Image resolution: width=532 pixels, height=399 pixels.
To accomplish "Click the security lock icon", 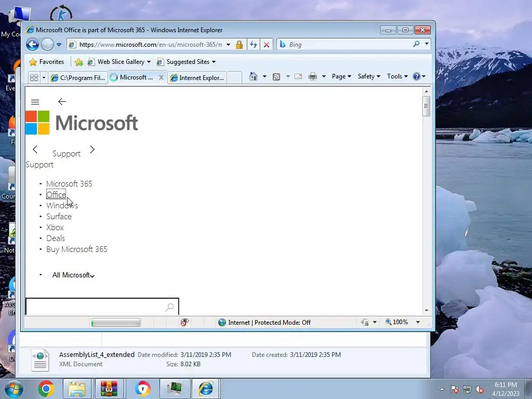I will pos(239,45).
